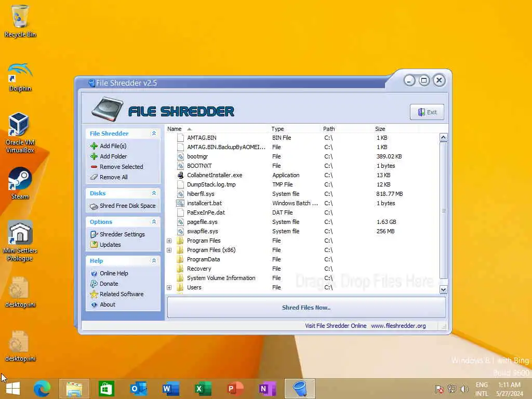This screenshot has width=532, height=399.
Task: Click the Recovery folder icon
Action: (180, 269)
